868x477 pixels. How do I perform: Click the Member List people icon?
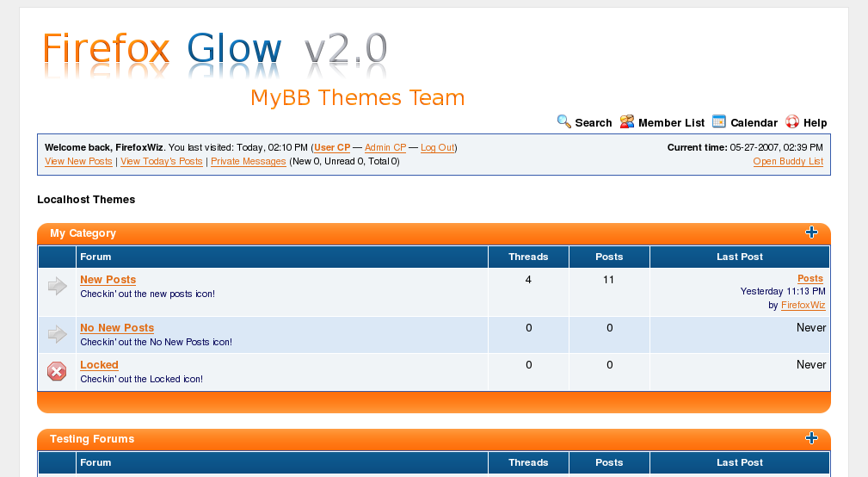(x=627, y=122)
